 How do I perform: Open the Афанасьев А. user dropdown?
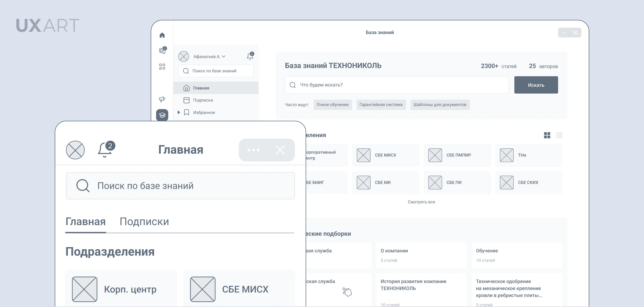209,57
